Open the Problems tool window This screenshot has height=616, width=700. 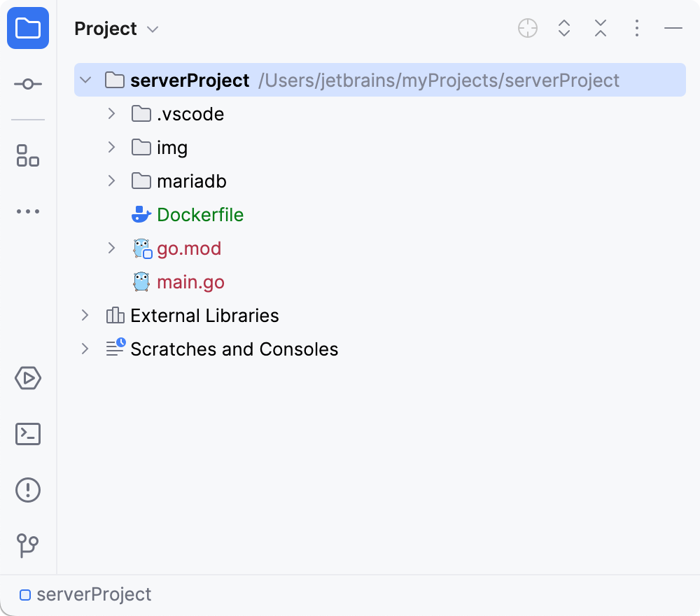pyautogui.click(x=28, y=489)
